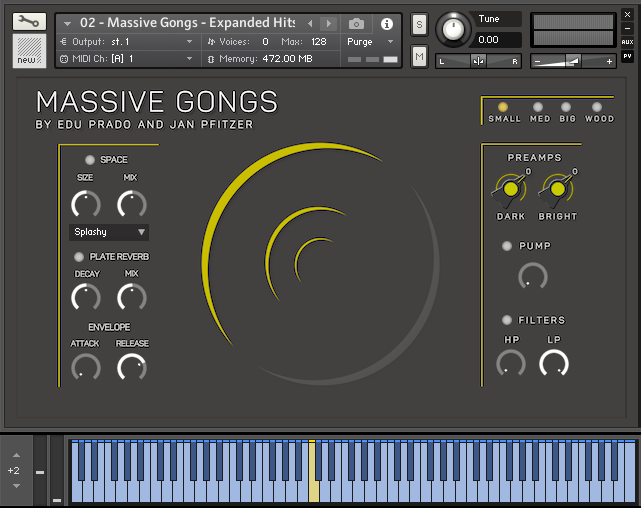Select the BIG gong size
This screenshot has width=641, height=508.
(x=567, y=107)
